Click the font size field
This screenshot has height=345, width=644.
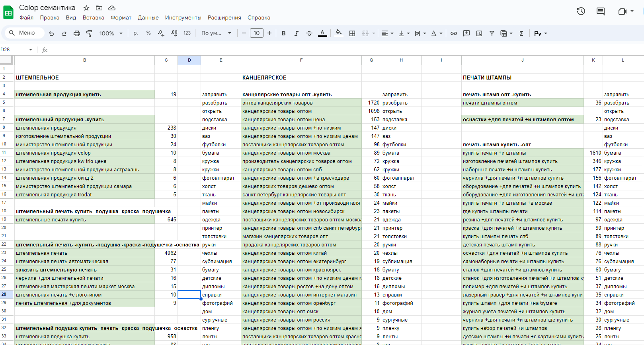[x=257, y=33]
